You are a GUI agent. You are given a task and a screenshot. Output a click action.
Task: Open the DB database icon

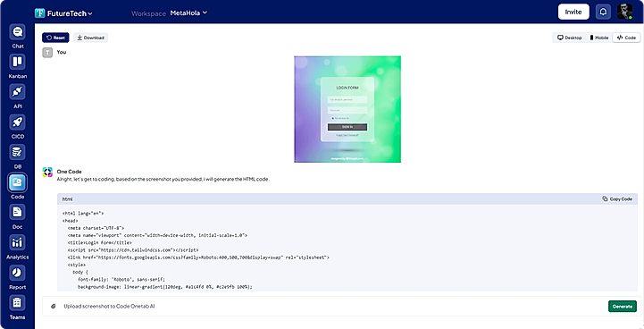coord(17,152)
